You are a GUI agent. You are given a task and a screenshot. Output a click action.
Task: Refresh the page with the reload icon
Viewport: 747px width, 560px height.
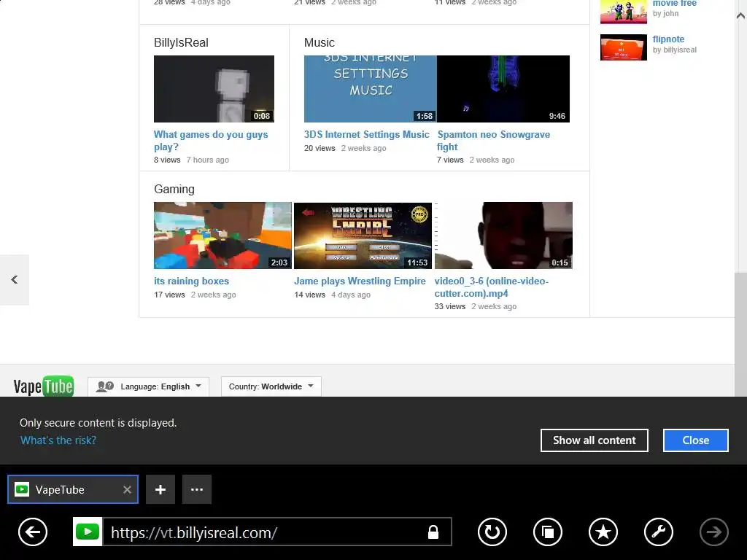[x=492, y=532]
